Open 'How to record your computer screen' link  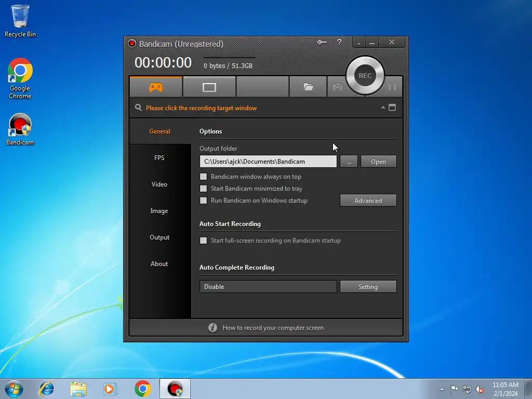pyautogui.click(x=273, y=328)
